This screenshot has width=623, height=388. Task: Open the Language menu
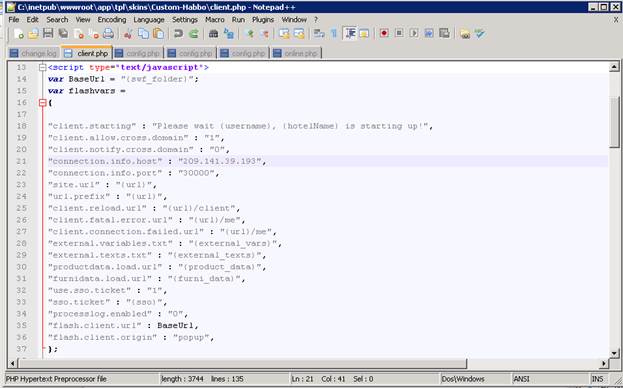[149, 19]
